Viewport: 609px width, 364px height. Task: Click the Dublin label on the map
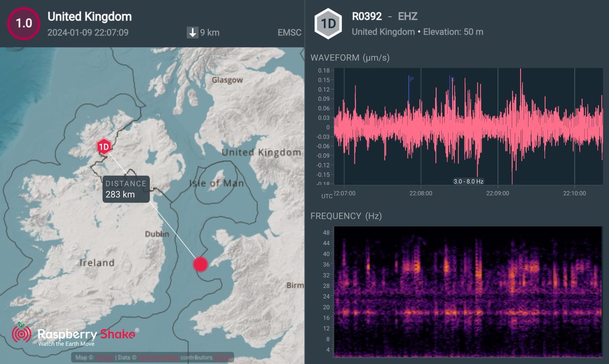tap(157, 234)
